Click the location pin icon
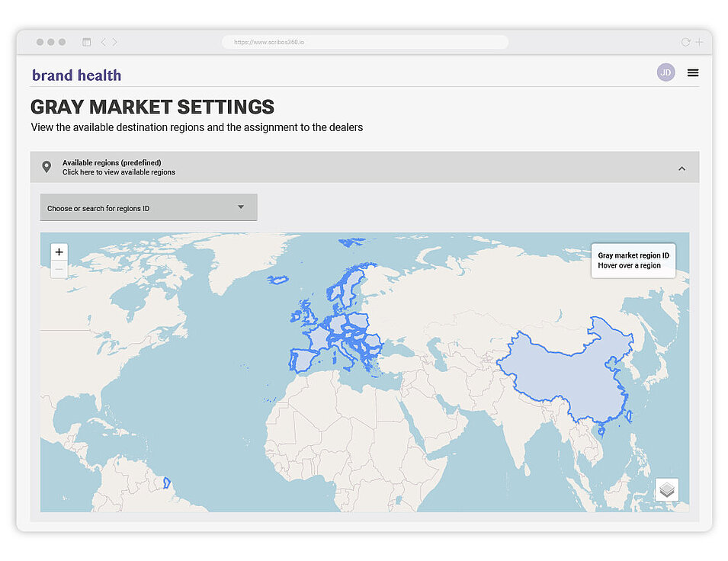Image resolution: width=728 pixels, height=561 pixels. click(47, 167)
